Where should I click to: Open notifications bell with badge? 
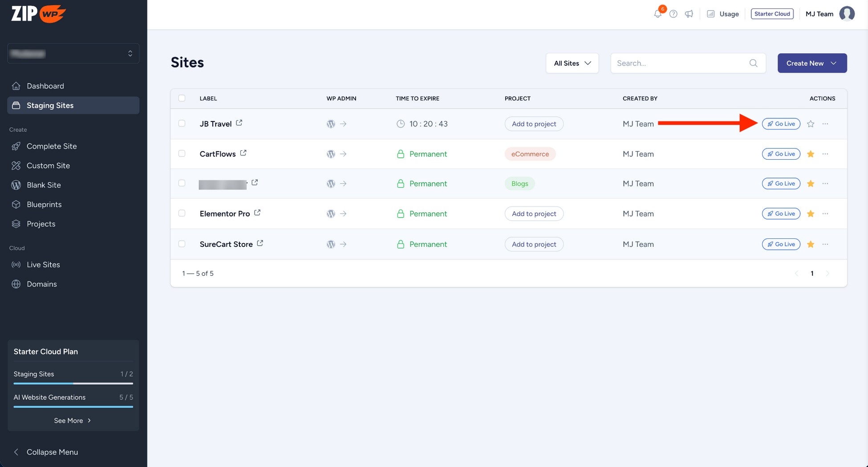(657, 14)
